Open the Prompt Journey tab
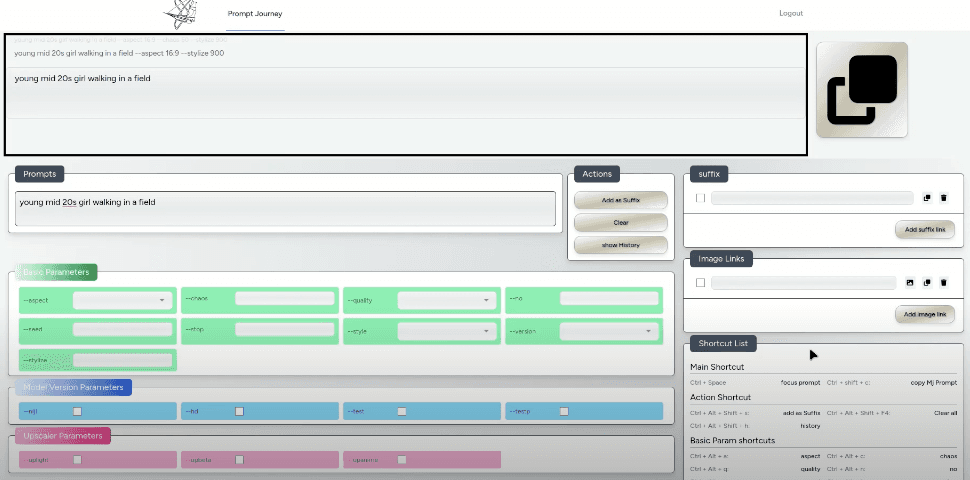The width and height of the screenshot is (970, 480). tap(255, 14)
